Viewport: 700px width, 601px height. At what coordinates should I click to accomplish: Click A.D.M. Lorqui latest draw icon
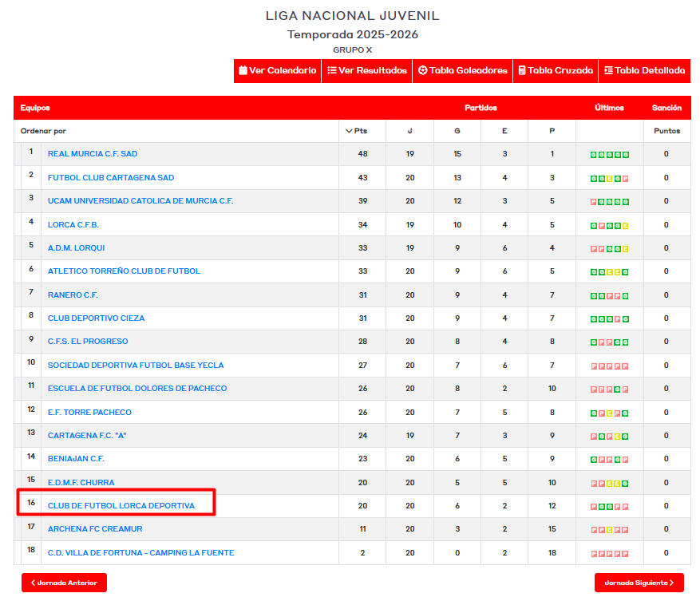[x=626, y=249]
